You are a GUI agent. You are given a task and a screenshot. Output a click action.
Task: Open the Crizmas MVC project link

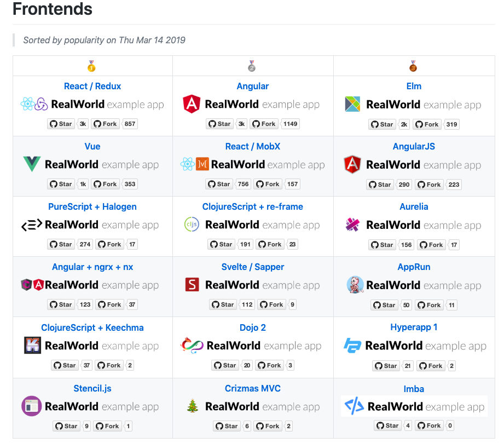pyautogui.click(x=253, y=388)
